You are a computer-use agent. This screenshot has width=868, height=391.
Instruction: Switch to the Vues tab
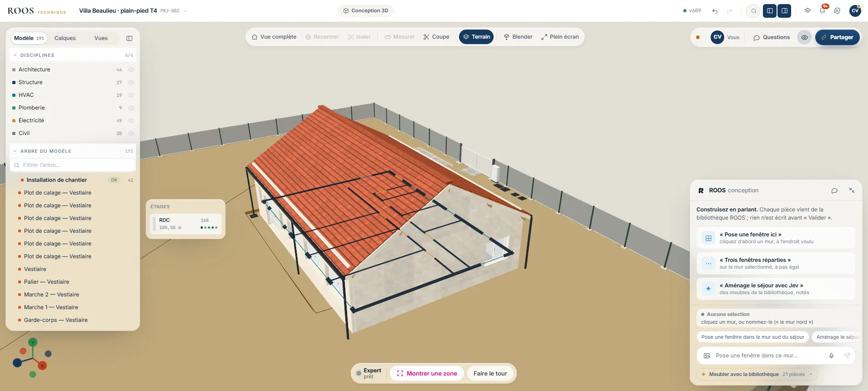[101, 38]
